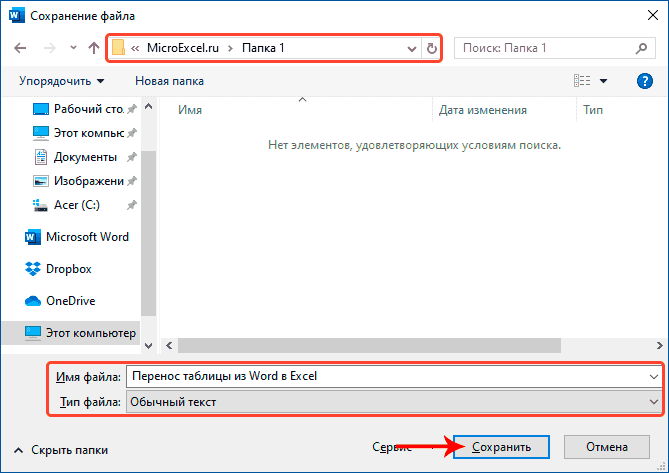Go forward with the right arrow

(x=49, y=48)
